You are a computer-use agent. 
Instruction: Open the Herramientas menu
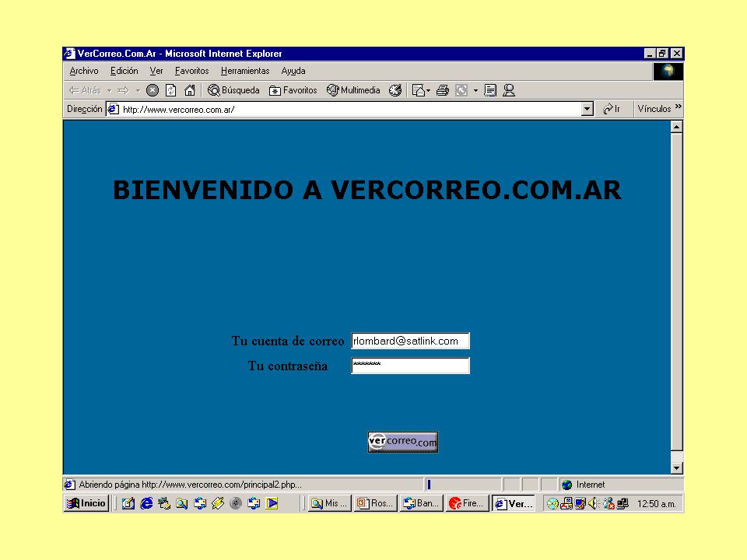click(245, 71)
